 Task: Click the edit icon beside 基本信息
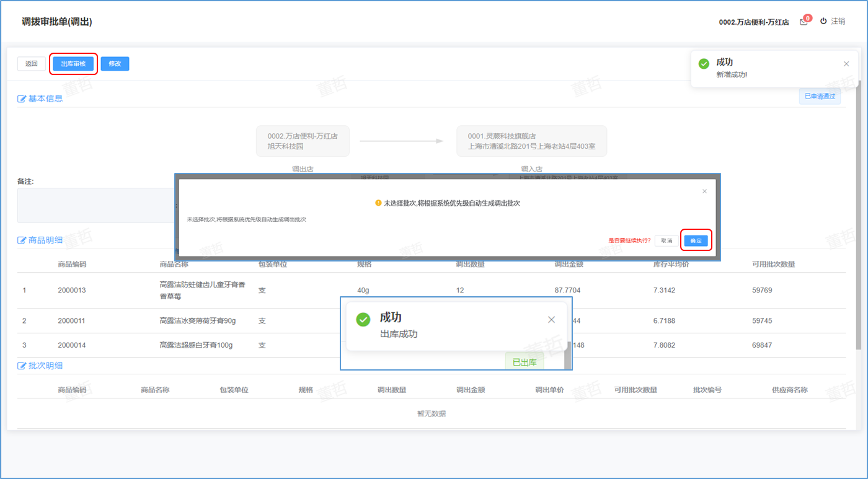pos(22,99)
